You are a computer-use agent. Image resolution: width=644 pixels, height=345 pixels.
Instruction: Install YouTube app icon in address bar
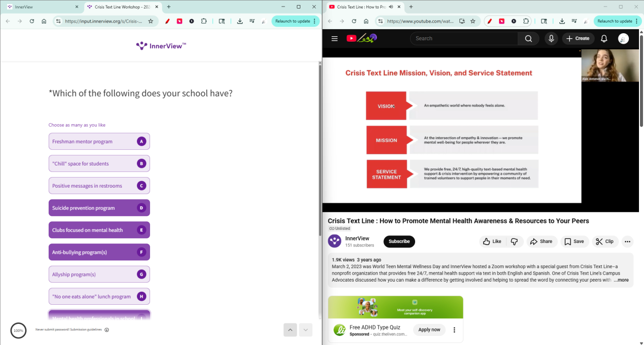point(462,21)
